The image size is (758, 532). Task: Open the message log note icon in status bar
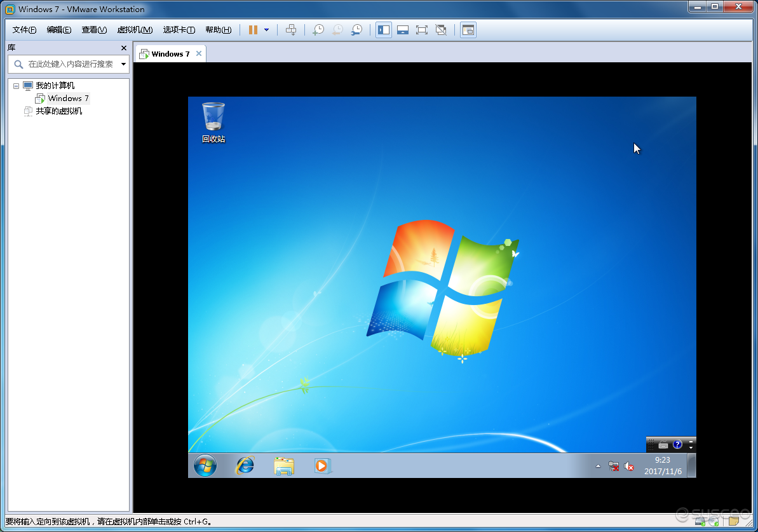[734, 521]
